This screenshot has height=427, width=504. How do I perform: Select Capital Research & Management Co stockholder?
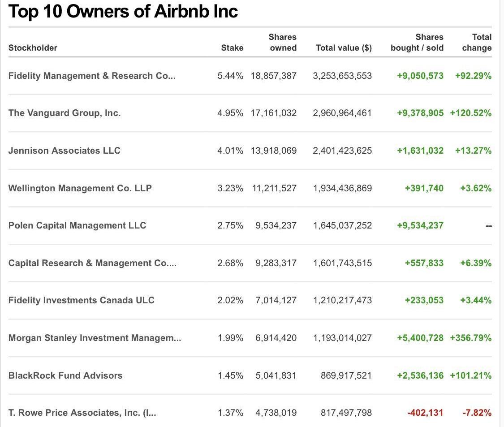92,263
